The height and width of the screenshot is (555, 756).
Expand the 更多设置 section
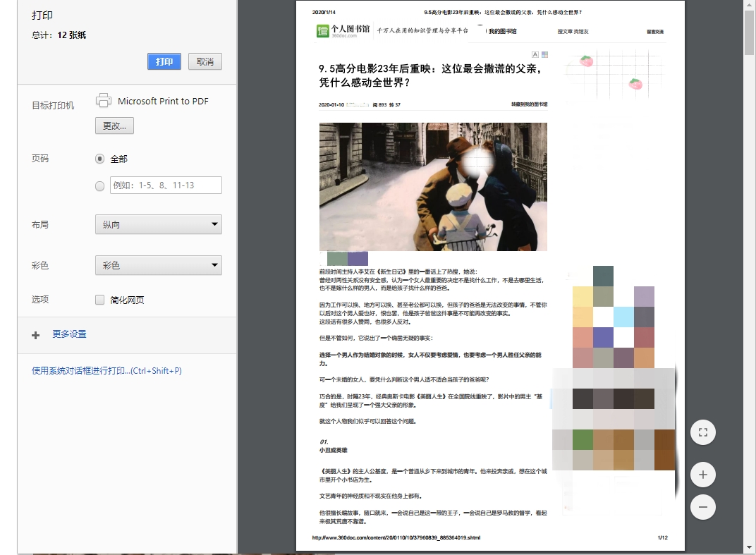[69, 335]
